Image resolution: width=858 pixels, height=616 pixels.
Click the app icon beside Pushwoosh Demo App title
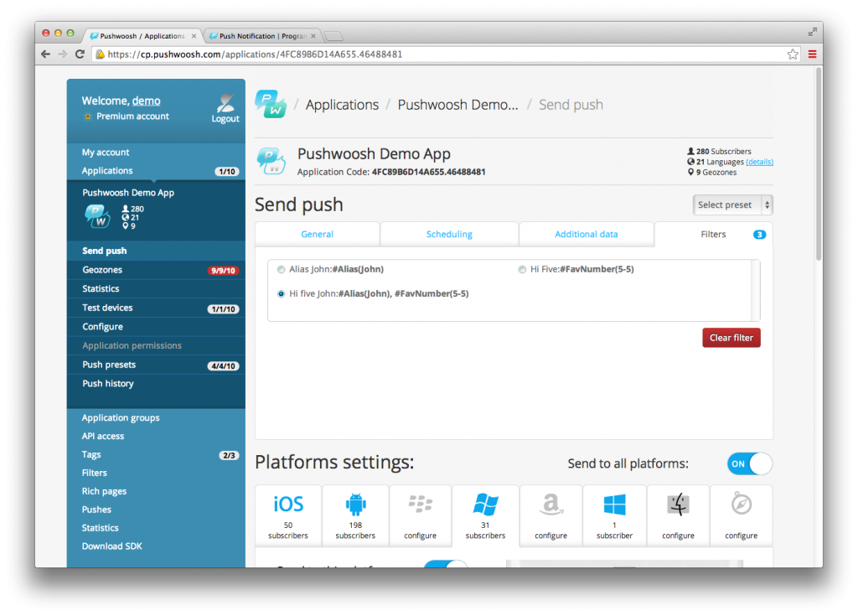[x=271, y=161]
